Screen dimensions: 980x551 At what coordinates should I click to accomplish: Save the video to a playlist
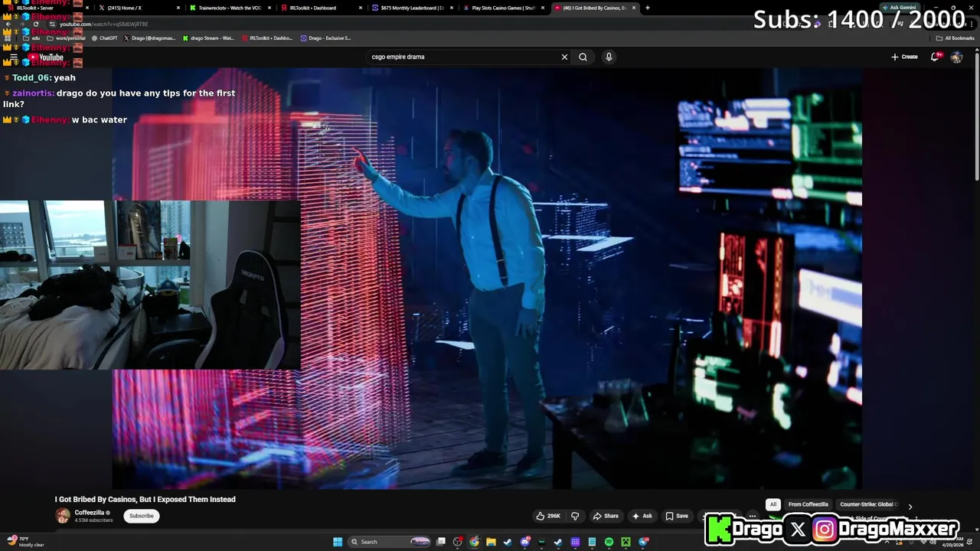[677, 516]
